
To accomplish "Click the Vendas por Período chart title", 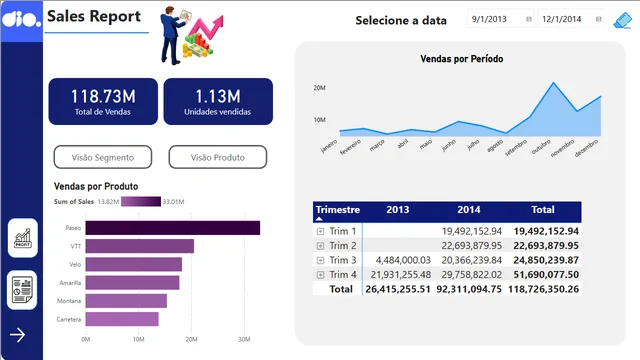I will tap(462, 59).
